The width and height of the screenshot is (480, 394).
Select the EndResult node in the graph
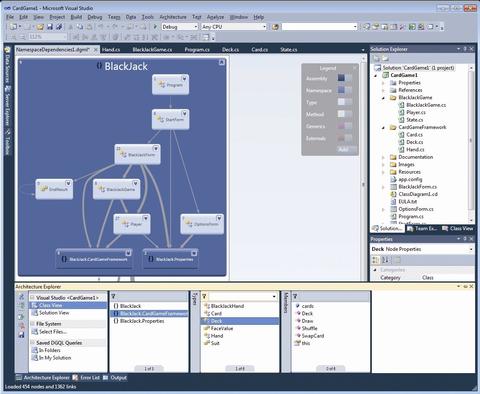coord(54,189)
